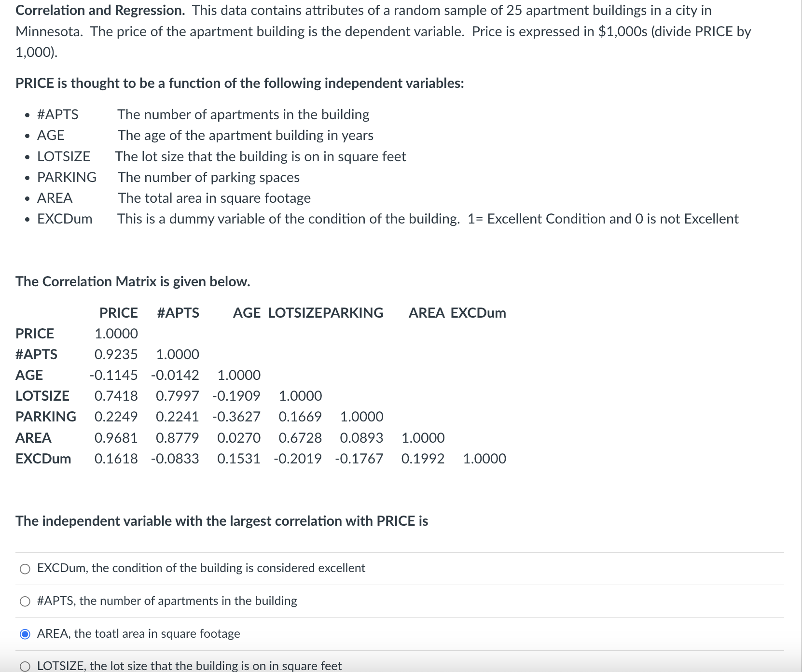Viewport: 802px width, 672px height.
Task: Select the AREA answer option
Action: pos(24,634)
